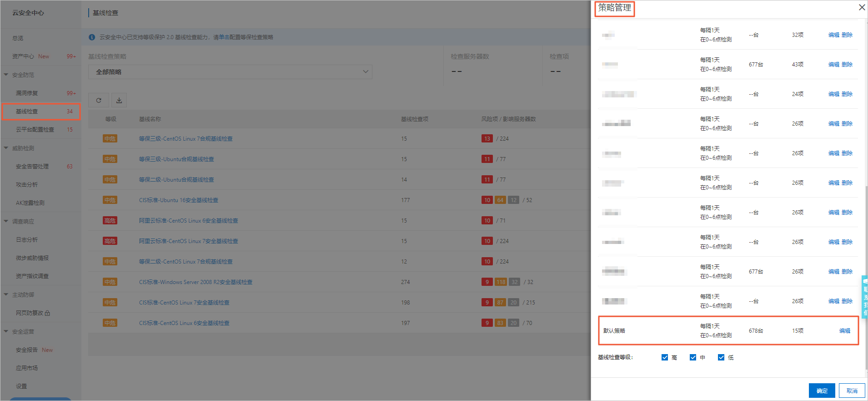Click 编辑 in the 32项 policy row

pyautogui.click(x=834, y=35)
